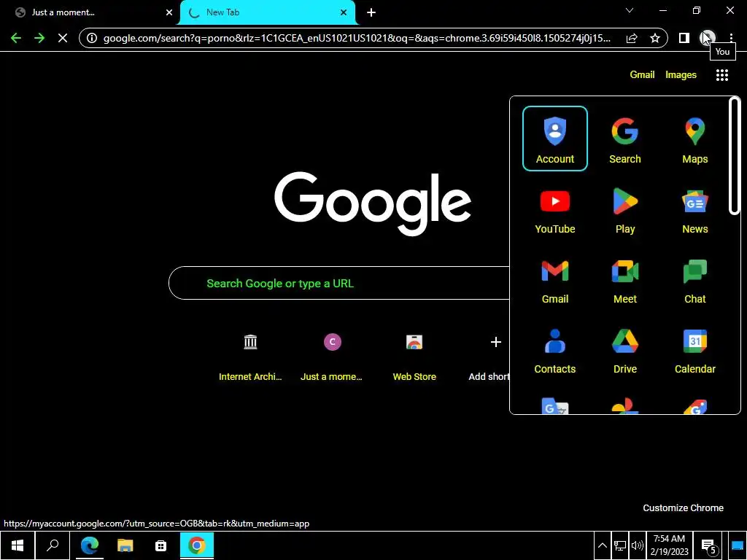Close the 'Just a moment...' tab

point(169,12)
